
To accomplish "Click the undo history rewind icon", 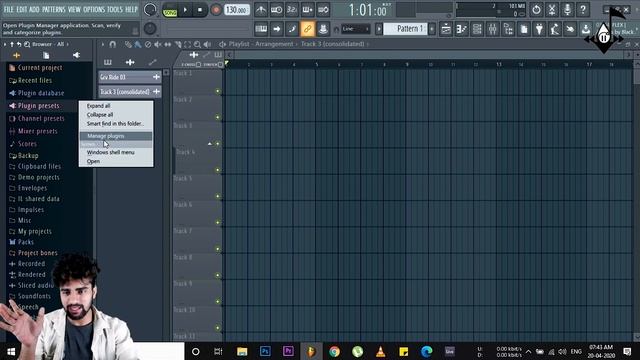I will 536,10.
